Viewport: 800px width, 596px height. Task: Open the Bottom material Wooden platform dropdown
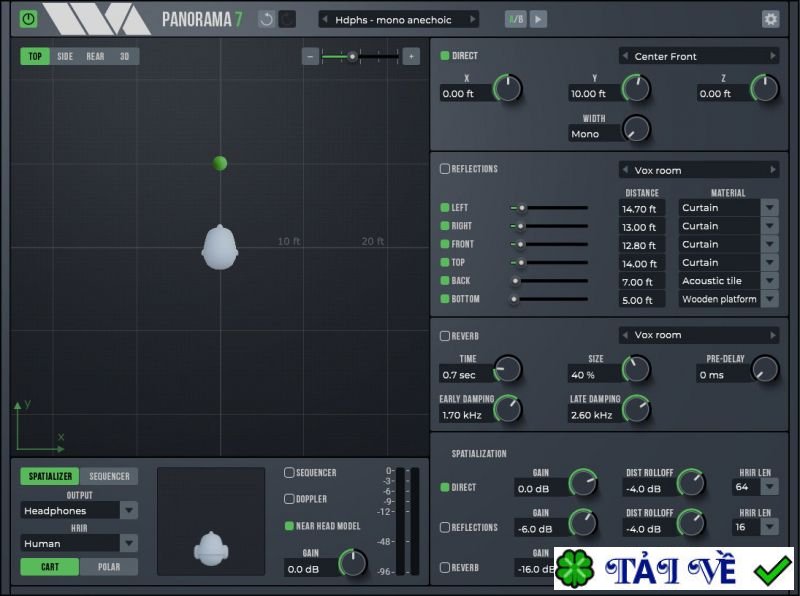point(768,299)
